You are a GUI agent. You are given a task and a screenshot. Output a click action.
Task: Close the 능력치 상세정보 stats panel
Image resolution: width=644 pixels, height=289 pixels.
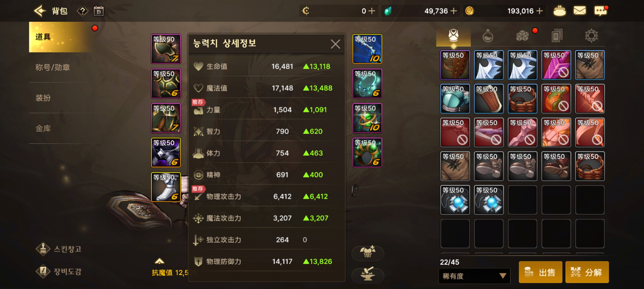click(335, 44)
